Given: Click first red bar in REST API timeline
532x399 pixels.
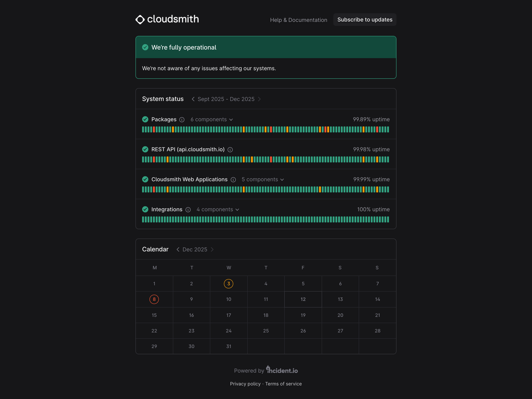Looking at the screenshot, I should (154, 159).
